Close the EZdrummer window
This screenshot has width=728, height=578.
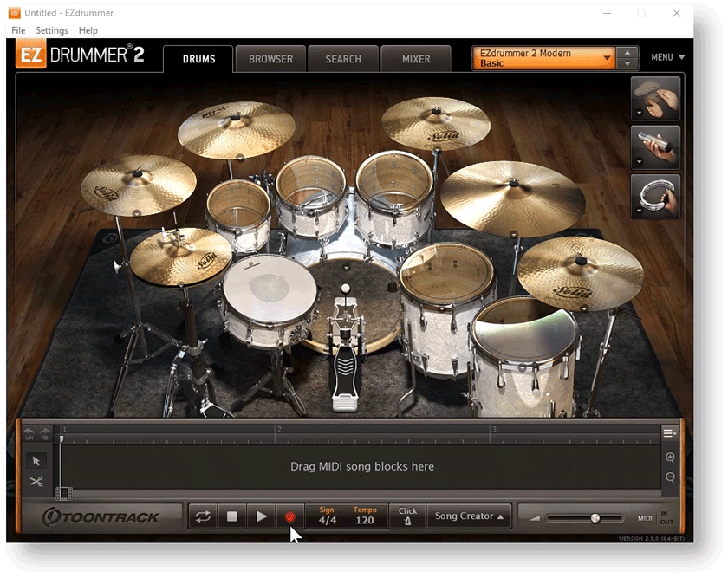(677, 13)
